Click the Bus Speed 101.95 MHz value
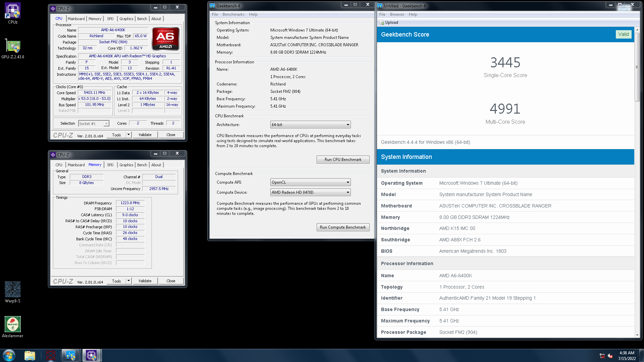Screen dimensions: 644x362 tap(95, 105)
